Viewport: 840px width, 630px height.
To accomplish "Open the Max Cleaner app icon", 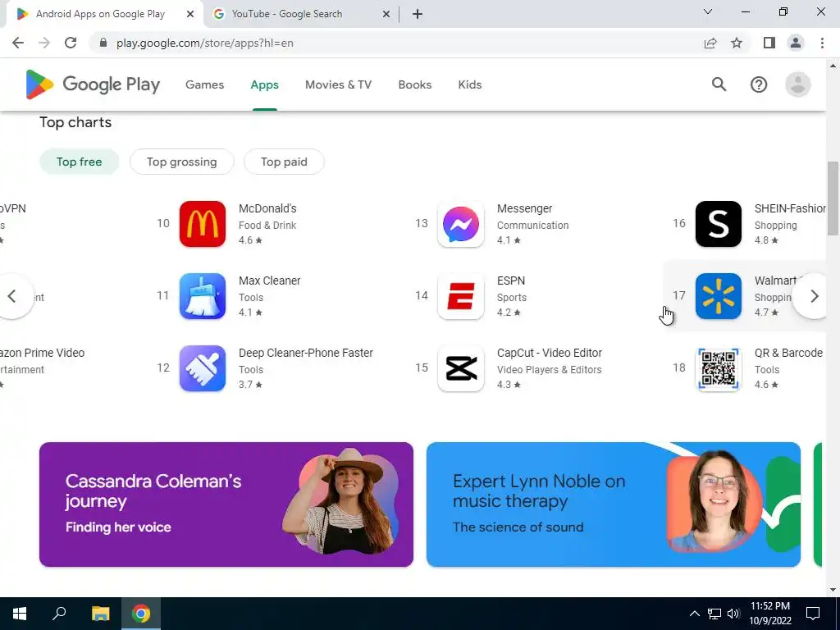I will [x=203, y=296].
